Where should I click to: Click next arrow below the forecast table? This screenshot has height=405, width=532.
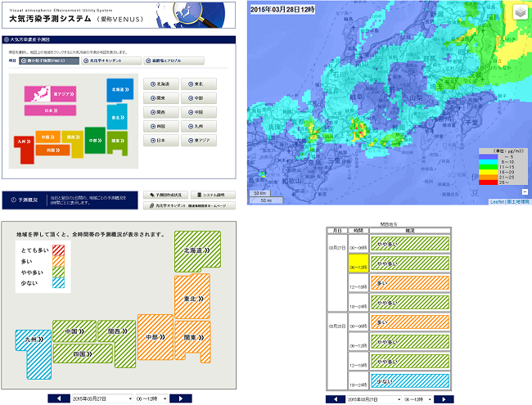pos(444,399)
